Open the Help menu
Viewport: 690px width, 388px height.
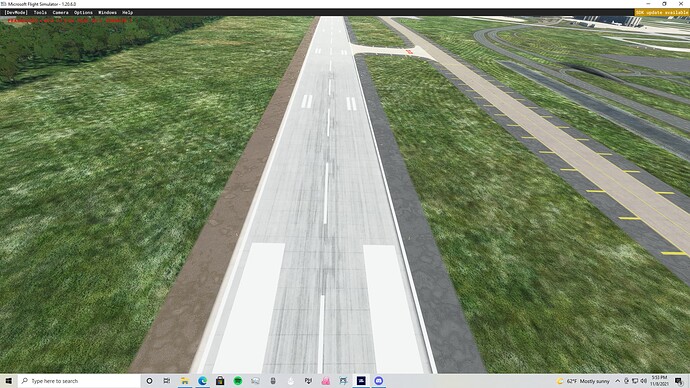click(128, 12)
